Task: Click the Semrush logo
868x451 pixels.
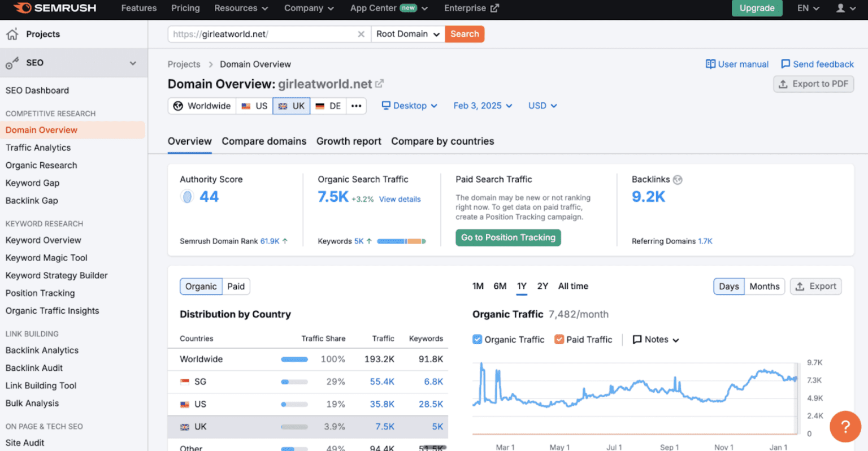Action: click(54, 8)
